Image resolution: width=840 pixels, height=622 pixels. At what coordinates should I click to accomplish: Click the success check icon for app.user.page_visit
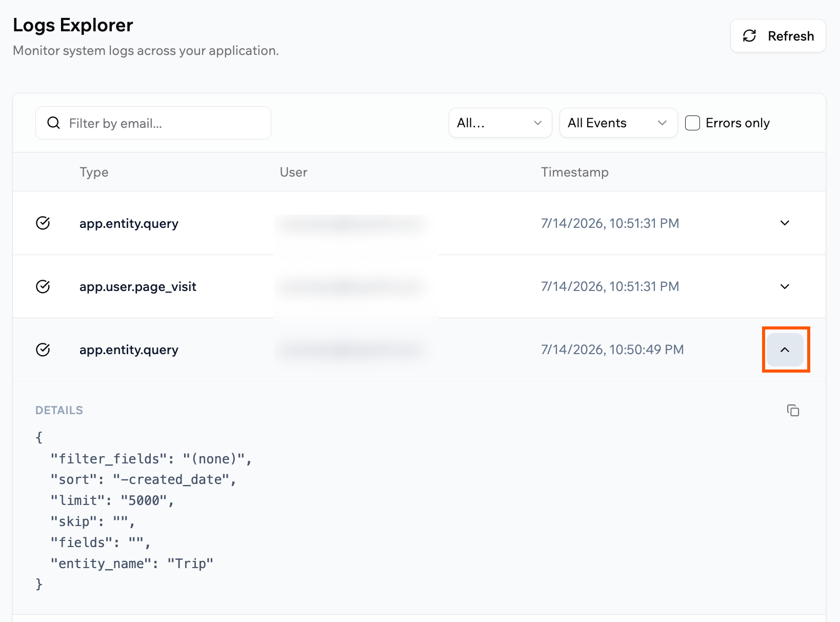[x=43, y=286]
